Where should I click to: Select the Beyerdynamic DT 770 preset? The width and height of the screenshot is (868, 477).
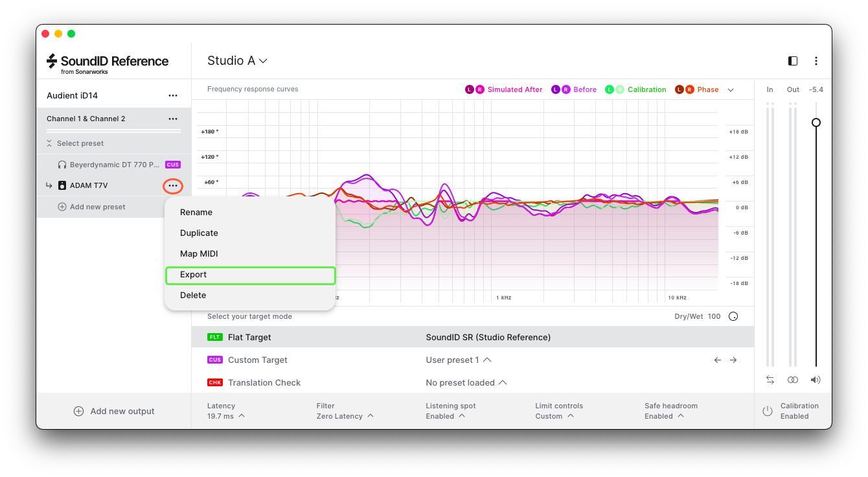coord(114,165)
